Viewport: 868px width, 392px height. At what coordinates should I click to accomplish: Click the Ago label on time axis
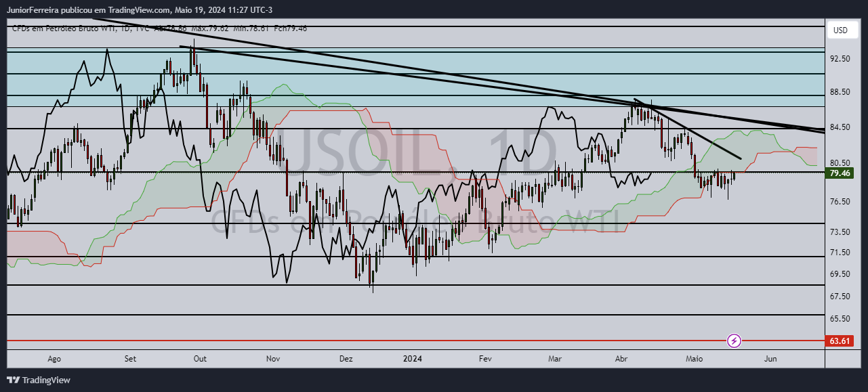tap(55, 359)
